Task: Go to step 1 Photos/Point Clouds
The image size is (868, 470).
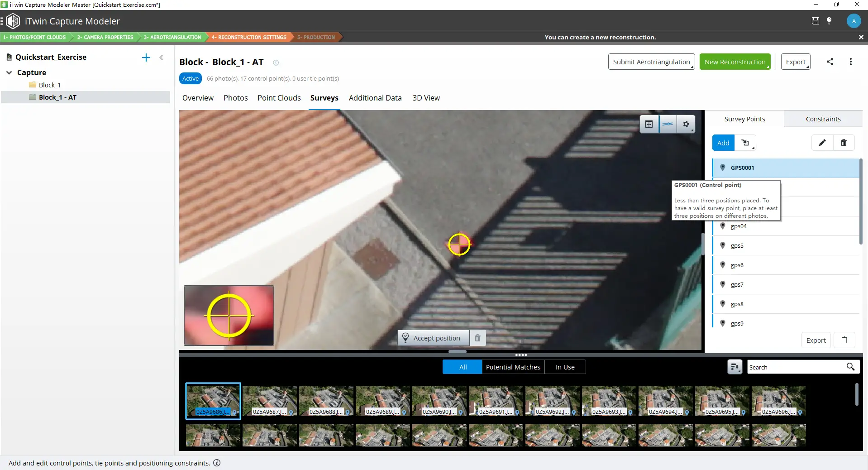Action: pos(35,37)
